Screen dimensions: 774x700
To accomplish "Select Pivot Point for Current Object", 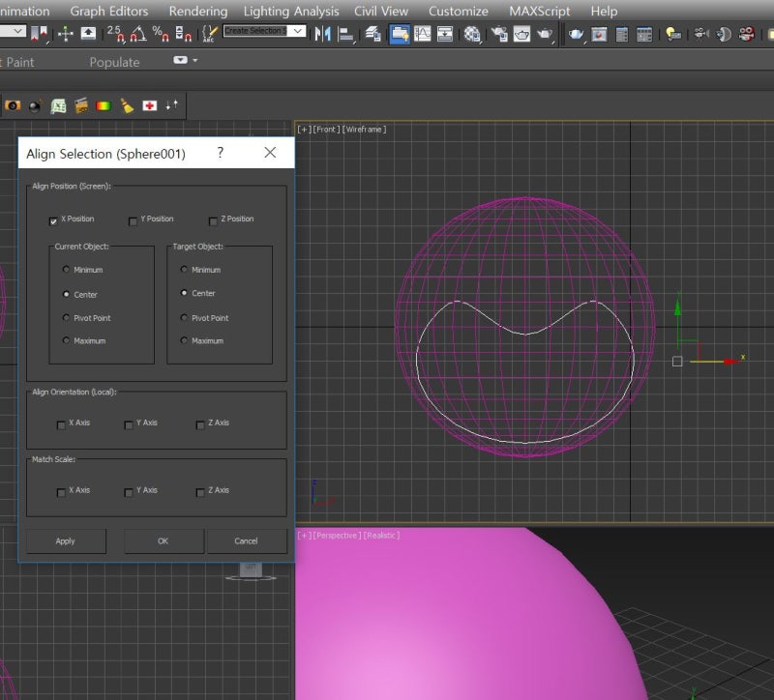I will tap(66, 317).
